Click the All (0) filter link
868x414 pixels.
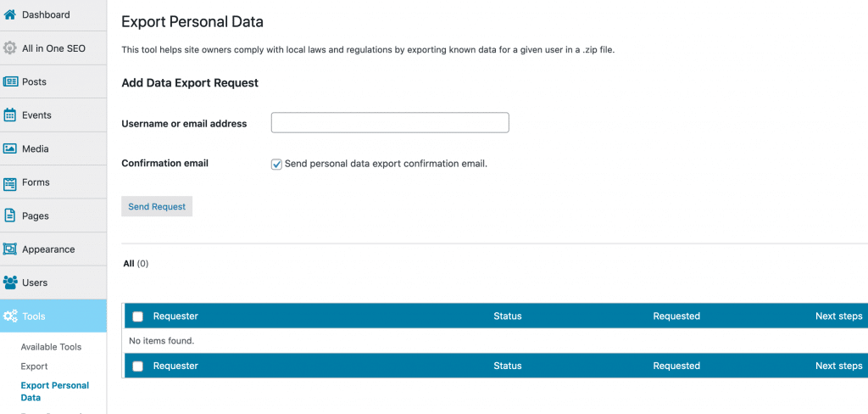coord(136,264)
